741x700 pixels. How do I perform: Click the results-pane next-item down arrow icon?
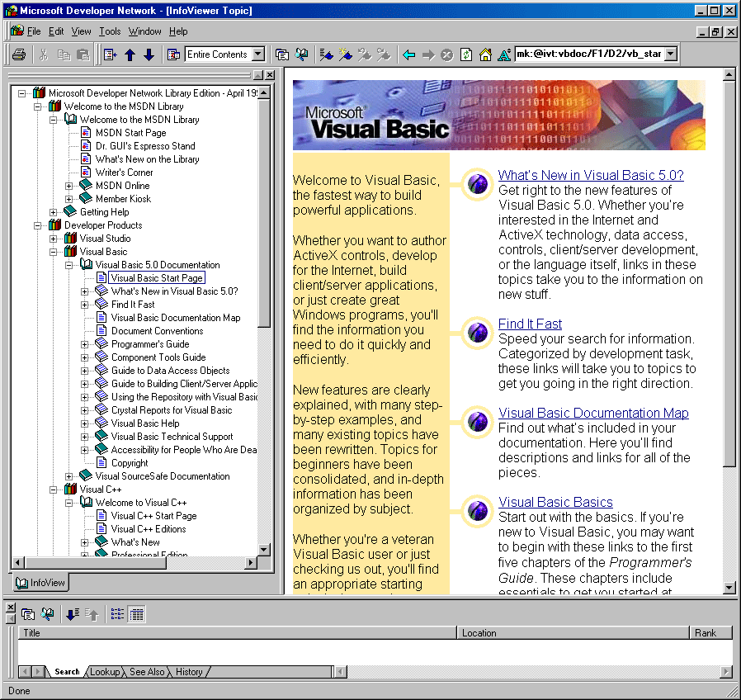click(x=73, y=614)
